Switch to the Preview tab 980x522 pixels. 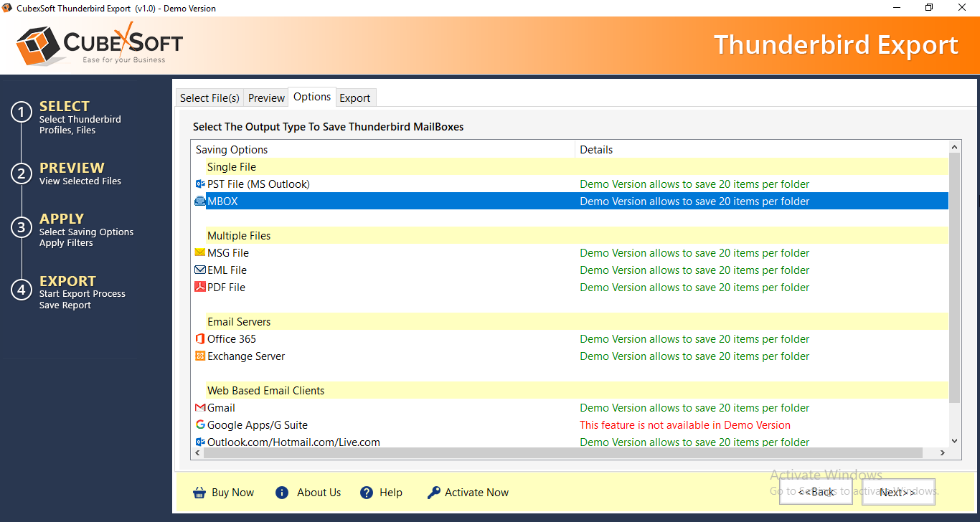[x=266, y=98]
